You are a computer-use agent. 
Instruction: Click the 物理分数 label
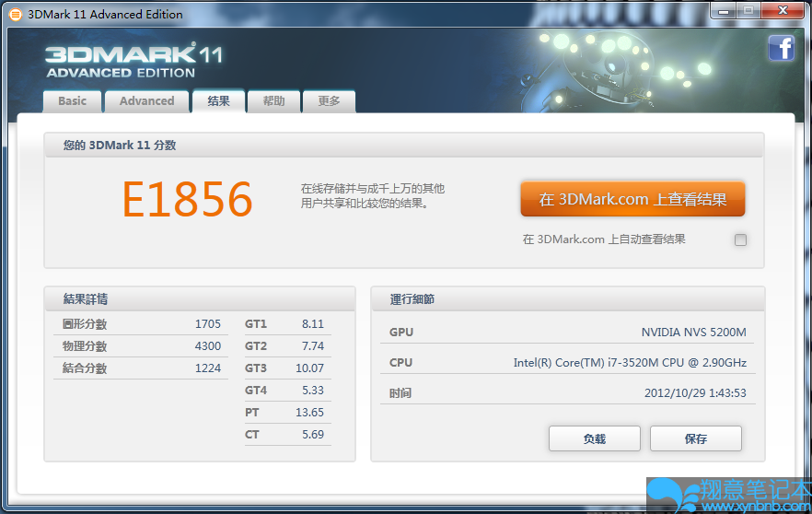[x=85, y=346]
